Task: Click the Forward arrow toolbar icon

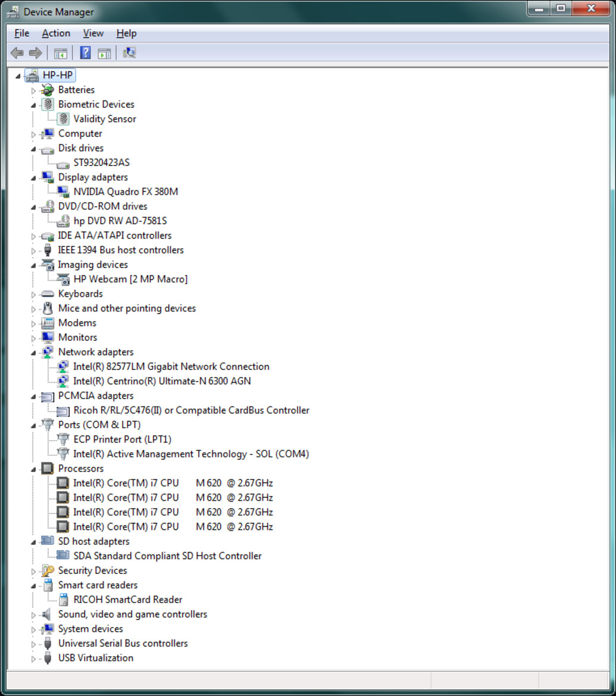Action: 36,54
